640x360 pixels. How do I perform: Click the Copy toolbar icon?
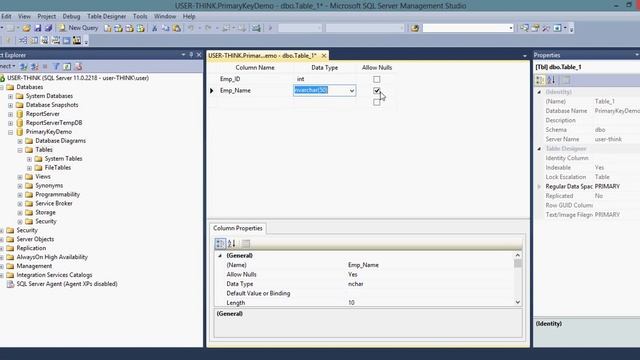[x=166, y=28]
